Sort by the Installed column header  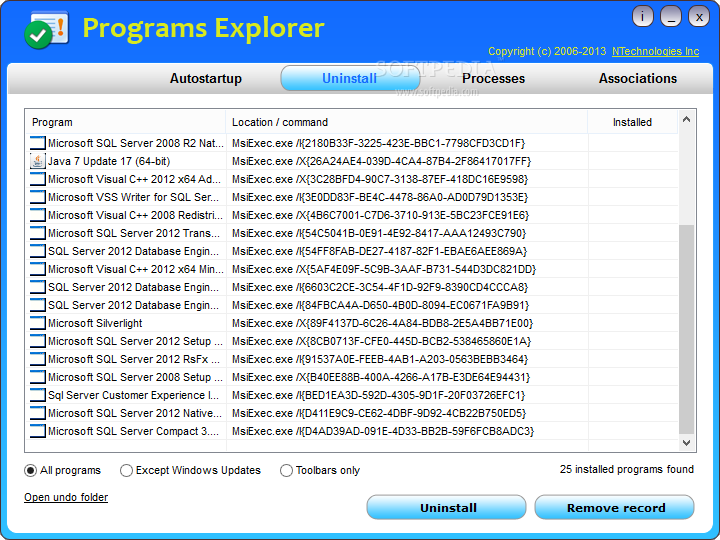tap(632, 122)
